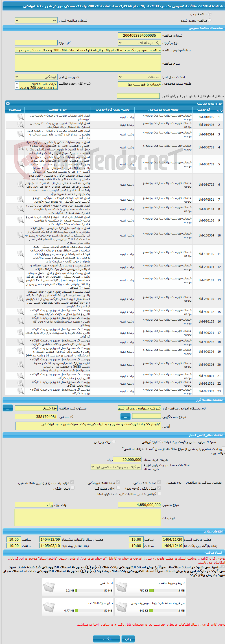Viewport: 225px width, 644px height.
Task: Select ارزی و ریالی radio option
Action: [114, 442]
